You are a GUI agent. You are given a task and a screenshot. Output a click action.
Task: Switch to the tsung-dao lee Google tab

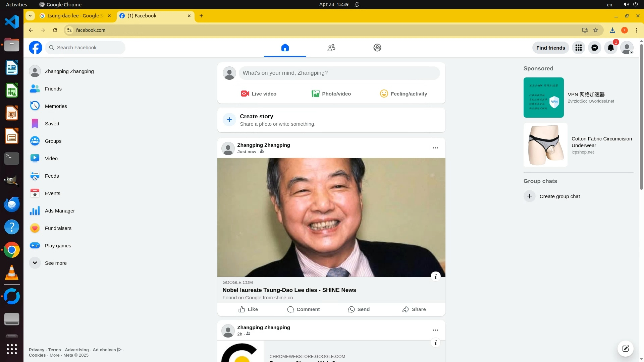(x=74, y=16)
